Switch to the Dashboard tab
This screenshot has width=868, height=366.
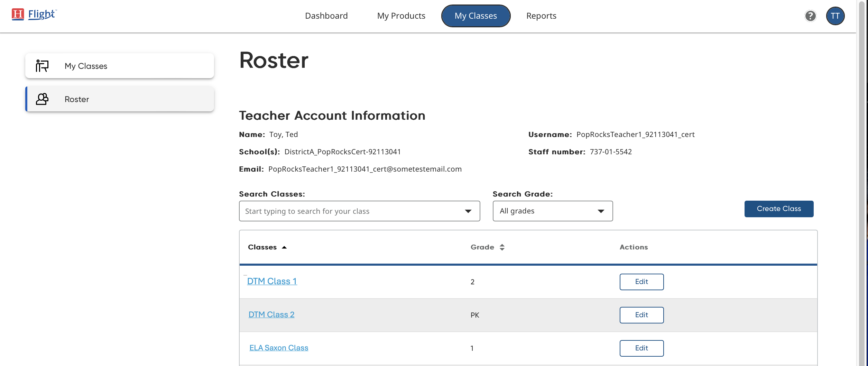pyautogui.click(x=326, y=16)
